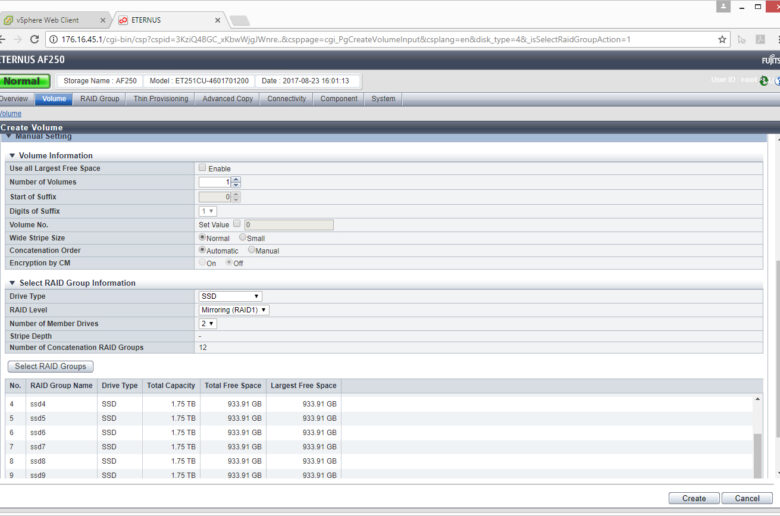Set Encryption by CM to Off
The height and width of the screenshot is (516, 780).
coord(229,262)
